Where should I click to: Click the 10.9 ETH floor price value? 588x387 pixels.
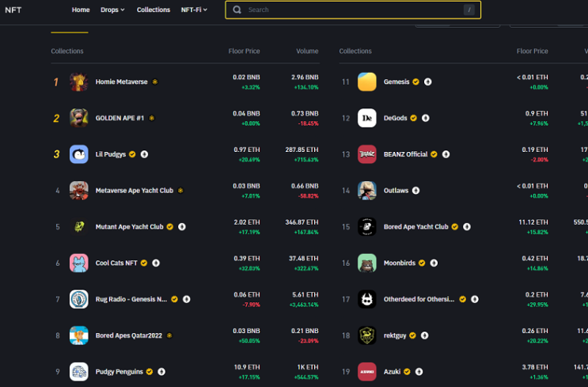pyautogui.click(x=247, y=367)
